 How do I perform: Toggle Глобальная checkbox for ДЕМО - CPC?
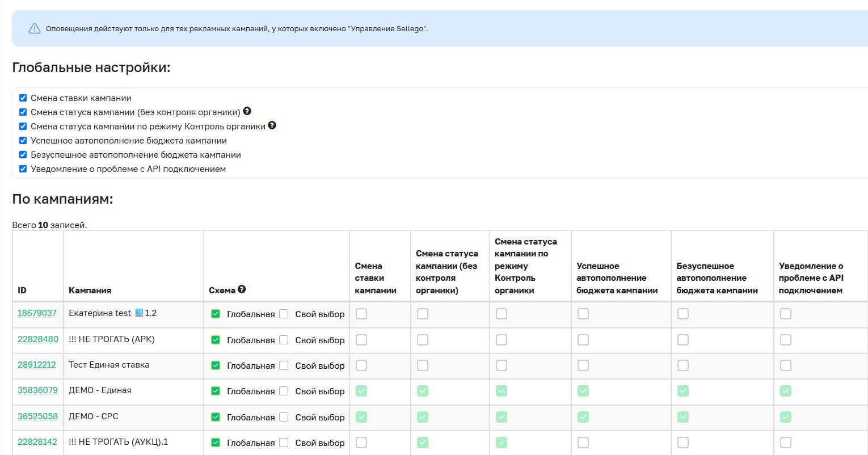(216, 417)
